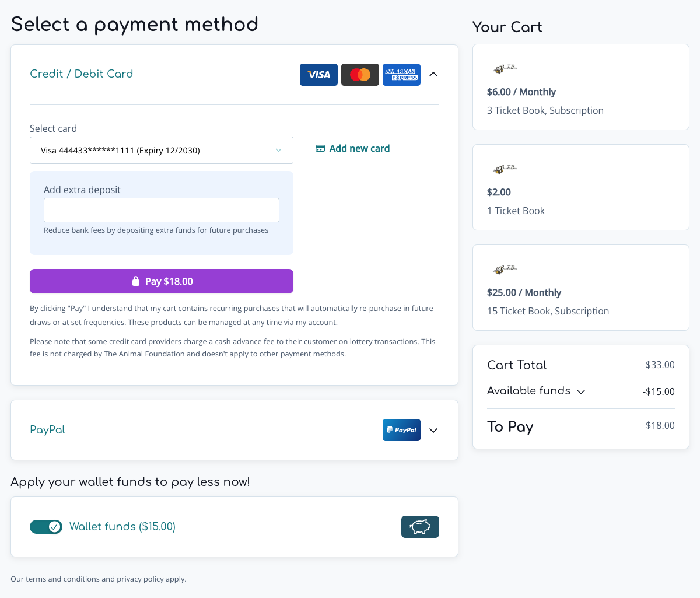Click the Wallet funds ($15.00) label
The width and height of the screenshot is (700, 598).
(x=123, y=526)
